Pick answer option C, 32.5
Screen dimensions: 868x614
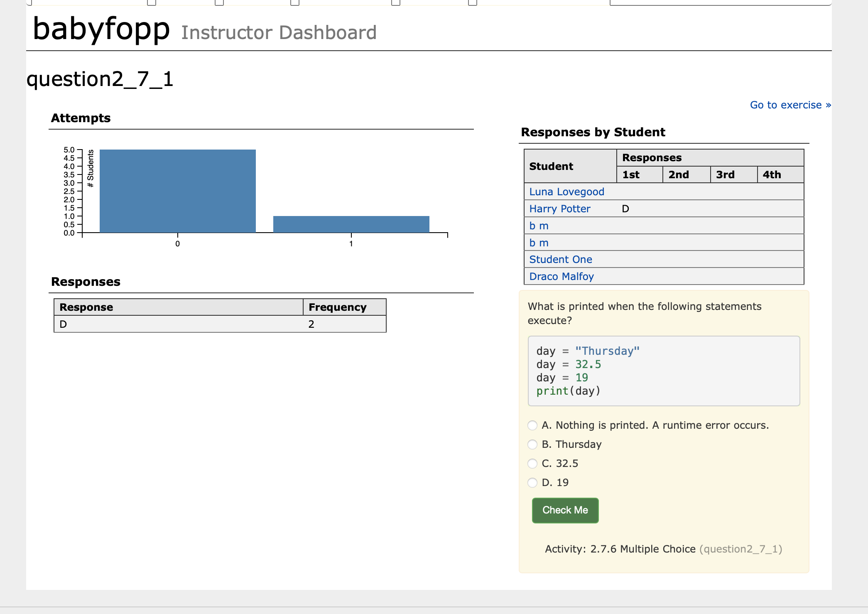(x=532, y=464)
